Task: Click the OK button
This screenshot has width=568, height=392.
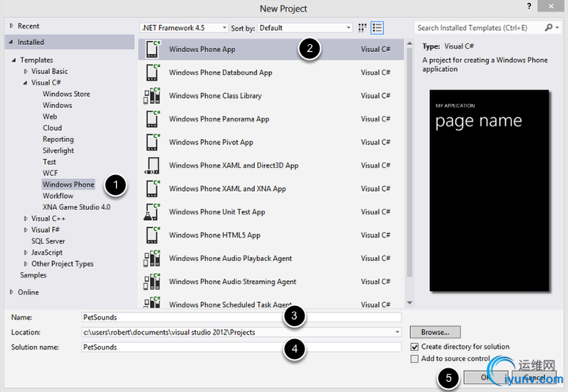Action: tap(486, 378)
